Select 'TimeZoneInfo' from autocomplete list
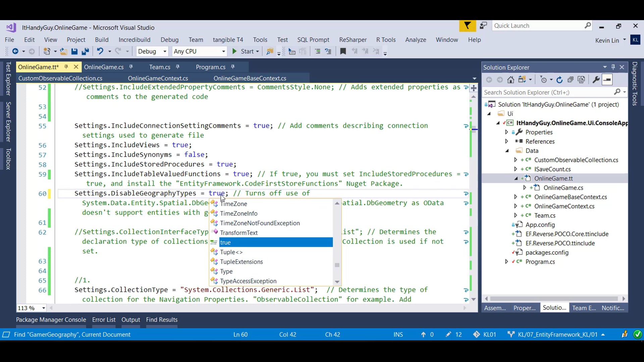 tap(238, 214)
